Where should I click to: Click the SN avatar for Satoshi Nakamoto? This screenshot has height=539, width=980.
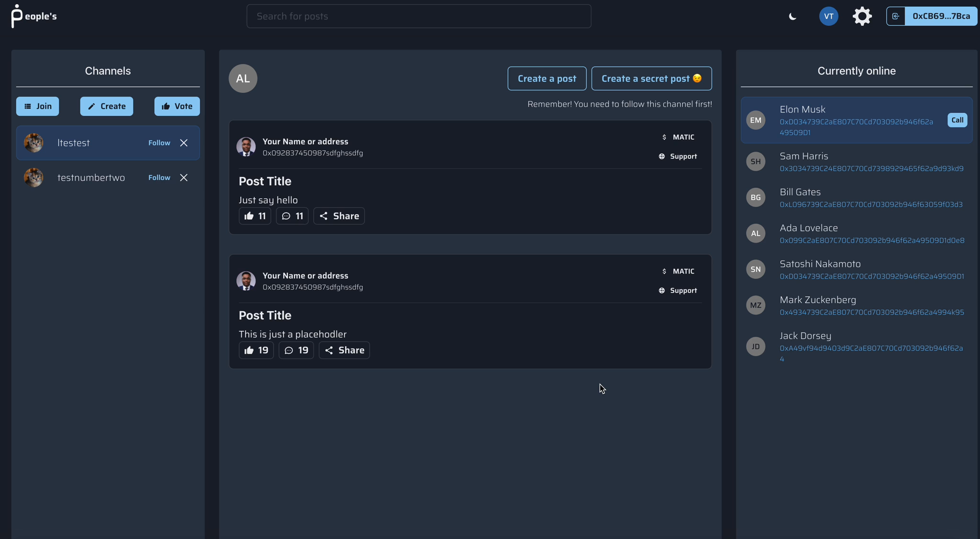(756, 269)
